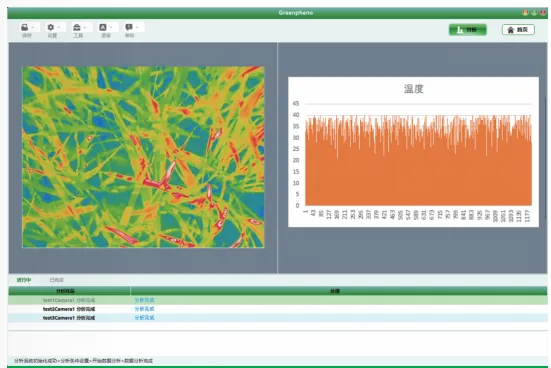Screen dimensions: 551x368
Task: Click the thermal plant image
Action: (x=143, y=157)
